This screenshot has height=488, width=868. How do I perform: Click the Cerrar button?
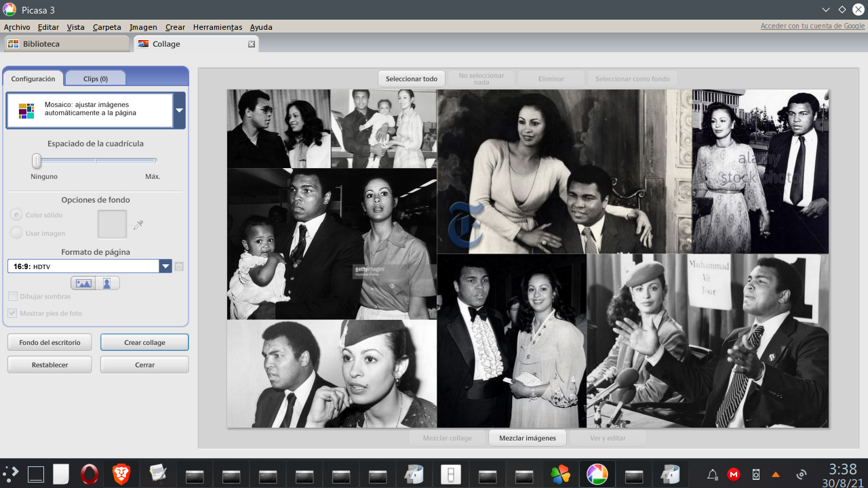point(144,365)
